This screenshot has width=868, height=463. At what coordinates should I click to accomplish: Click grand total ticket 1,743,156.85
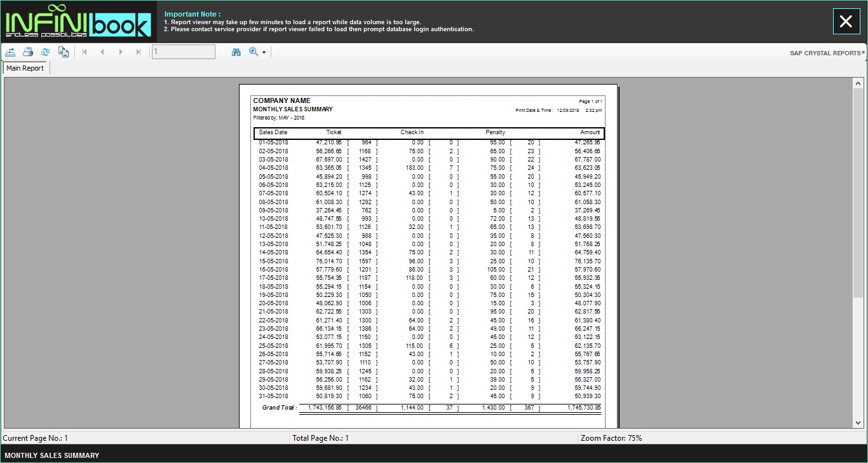click(x=325, y=408)
